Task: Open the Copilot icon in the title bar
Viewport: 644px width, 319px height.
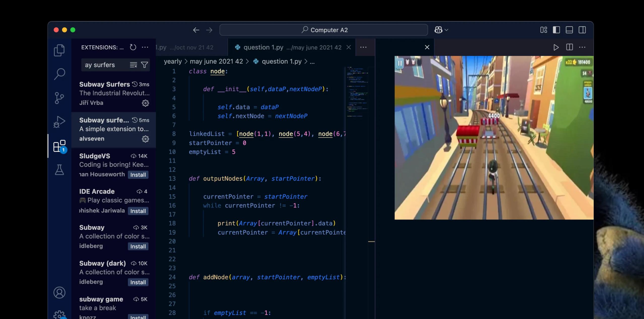Action: coord(438,30)
